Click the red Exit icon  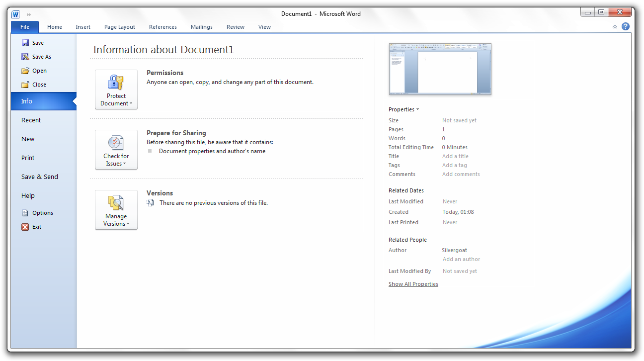pos(25,227)
